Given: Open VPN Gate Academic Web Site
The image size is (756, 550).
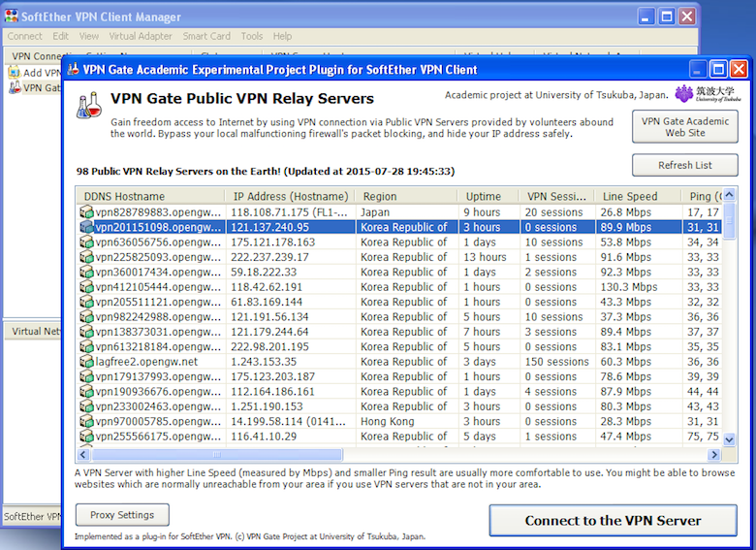Looking at the screenshot, I should [684, 126].
